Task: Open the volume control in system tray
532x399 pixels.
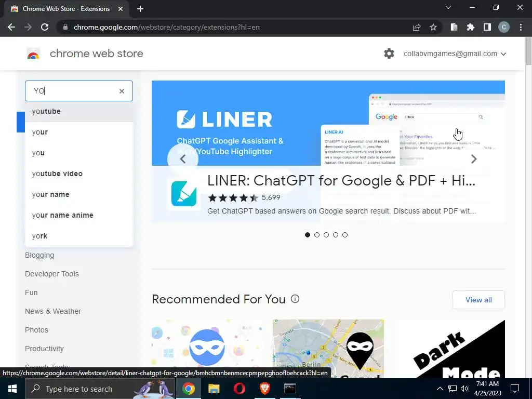Action: [465, 389]
